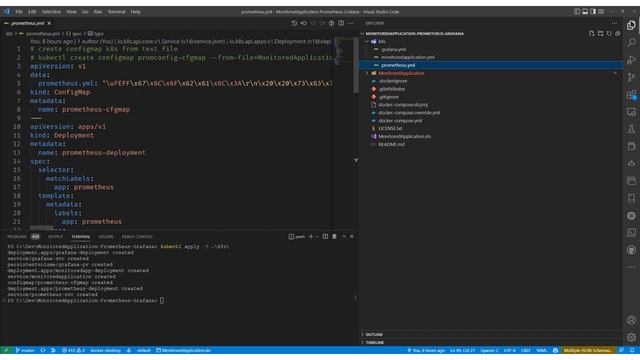Click the master git branch indicator

25,350
